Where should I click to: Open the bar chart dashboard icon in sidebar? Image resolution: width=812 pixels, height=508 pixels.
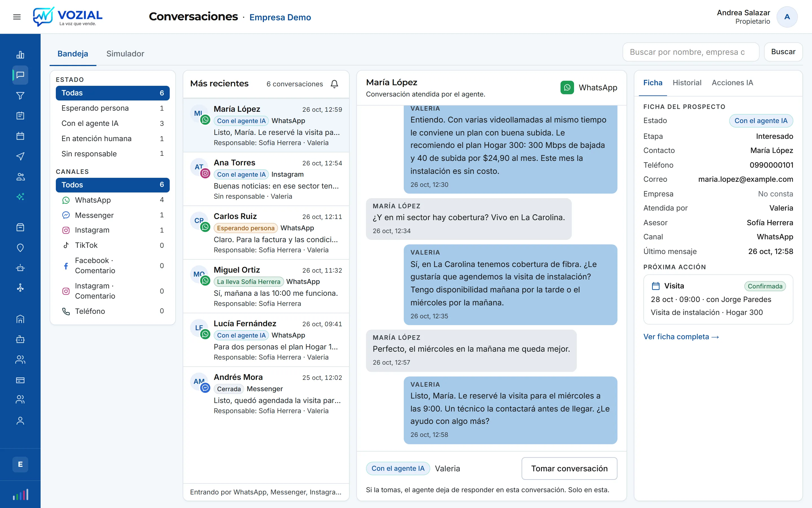pos(20,55)
